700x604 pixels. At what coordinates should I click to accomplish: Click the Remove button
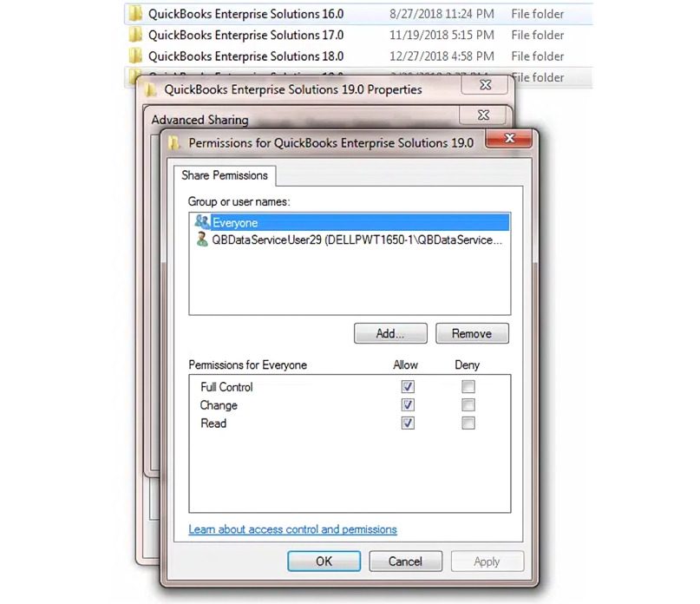pos(472,334)
